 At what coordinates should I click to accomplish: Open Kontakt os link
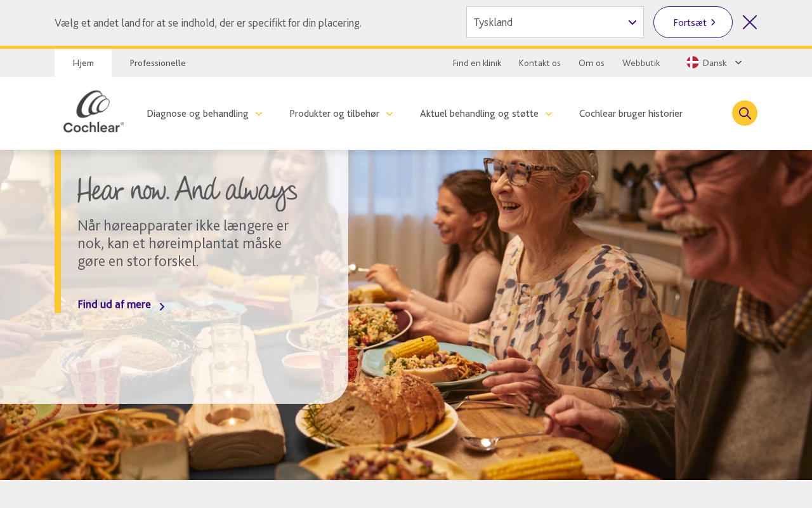[540, 63]
